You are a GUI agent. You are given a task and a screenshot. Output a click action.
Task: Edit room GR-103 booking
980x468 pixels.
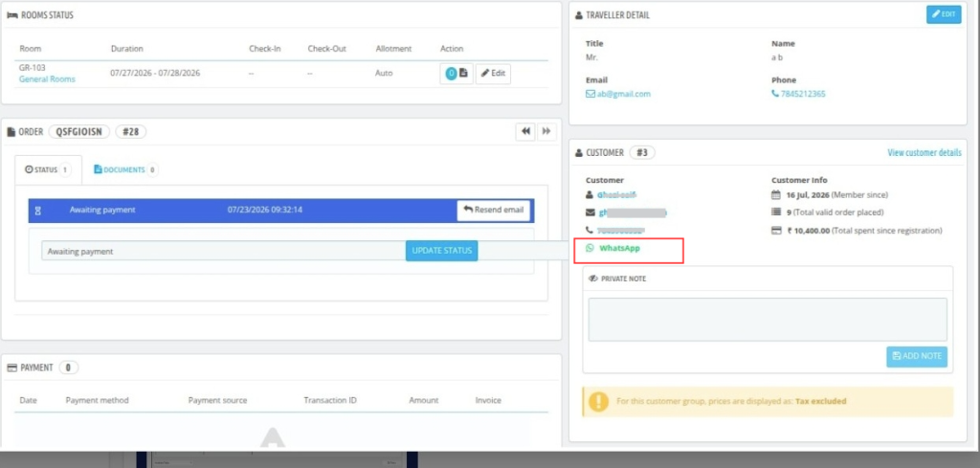click(x=493, y=73)
